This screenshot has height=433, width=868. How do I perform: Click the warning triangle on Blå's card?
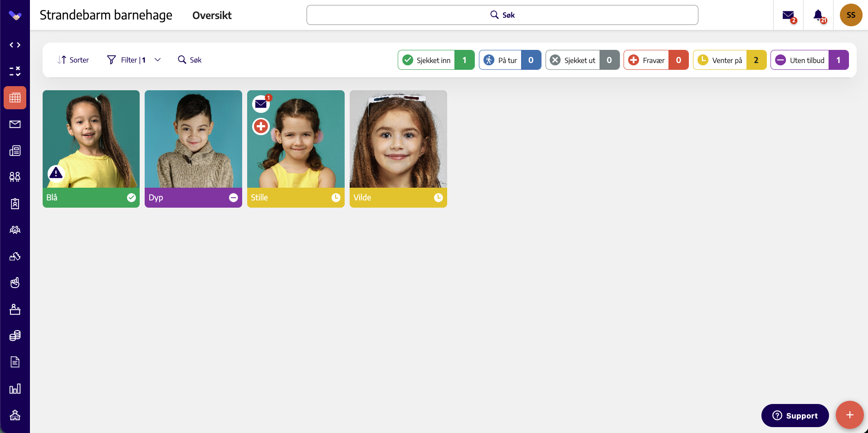click(x=56, y=173)
